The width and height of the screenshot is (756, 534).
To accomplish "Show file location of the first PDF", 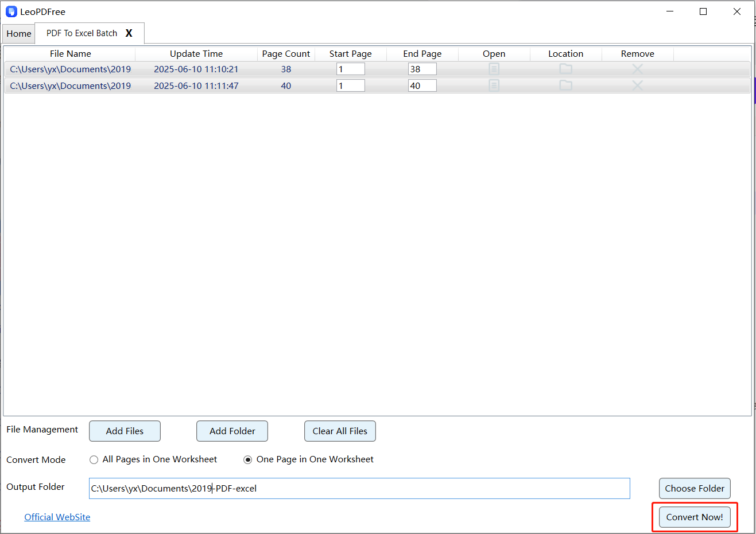I will 565,68.
